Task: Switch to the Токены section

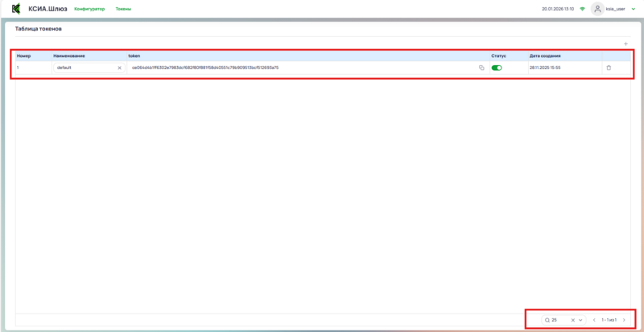Action: [123, 9]
